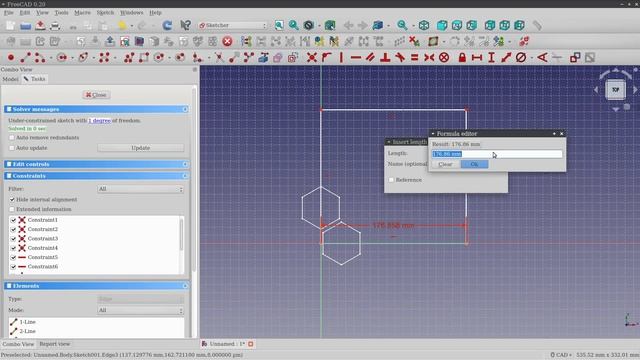This screenshot has width=640, height=360.
Task: Apply the Horizontal constraint
Action: pyautogui.click(x=356, y=58)
